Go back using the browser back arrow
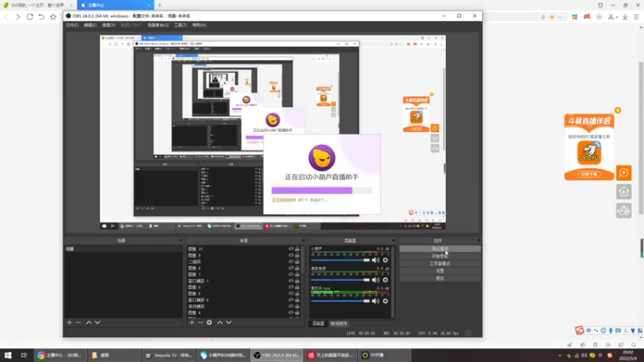Screen dimensions: 644x362 [x=6, y=17]
